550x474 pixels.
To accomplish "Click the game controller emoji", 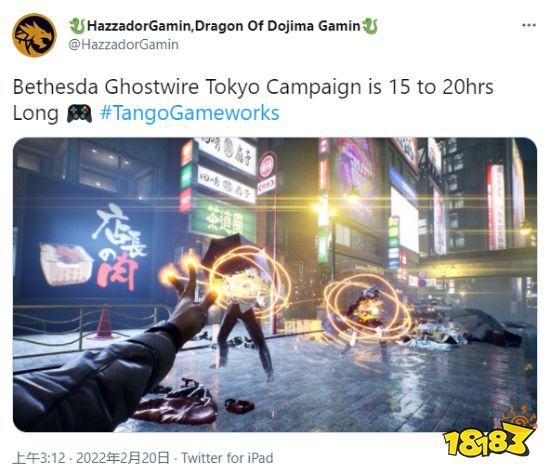I will 80,114.
